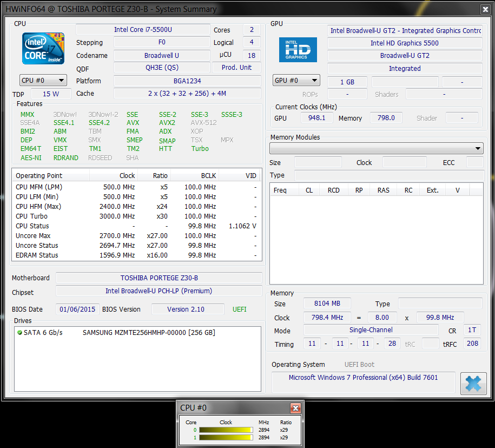The width and height of the screenshot is (495, 448).
Task: Select the CPU LFM (Min) row
Action: [x=137, y=197]
